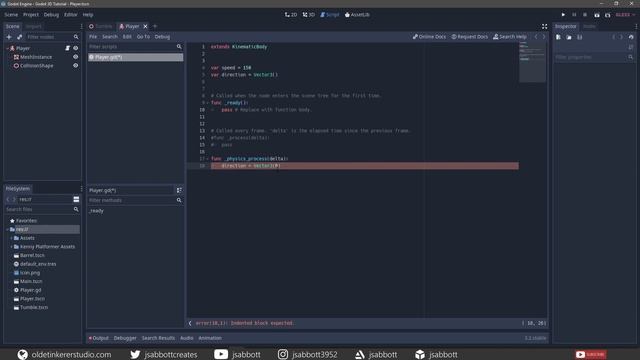Switch to the Import tab
This screenshot has width=640, height=360.
click(x=33, y=27)
